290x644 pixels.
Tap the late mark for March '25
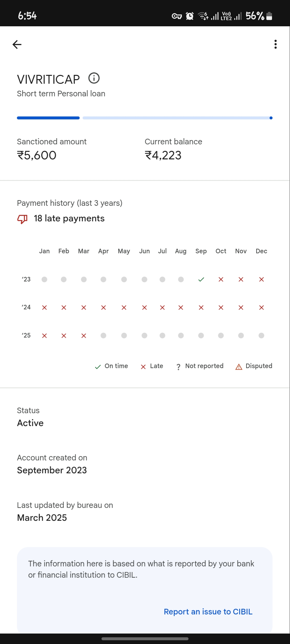84,336
